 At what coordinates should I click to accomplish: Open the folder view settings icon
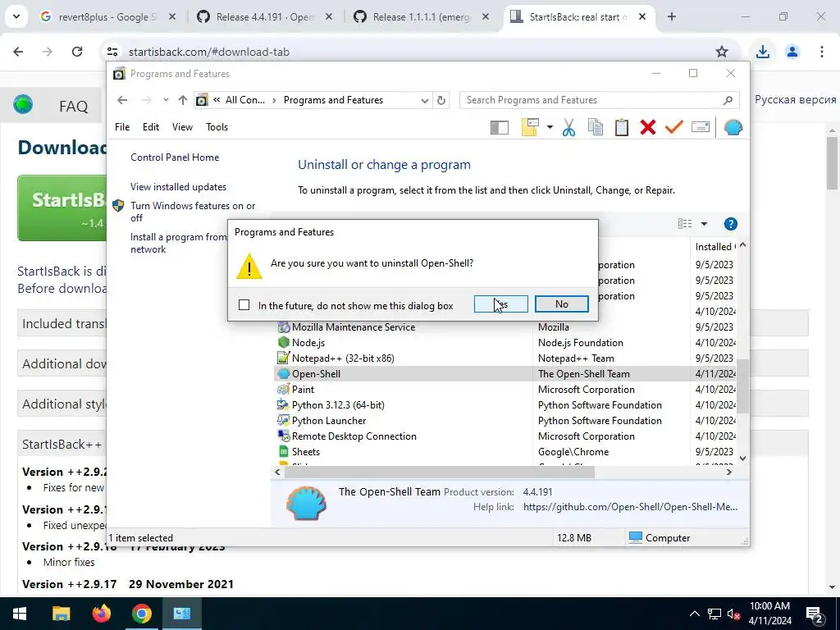pos(530,127)
